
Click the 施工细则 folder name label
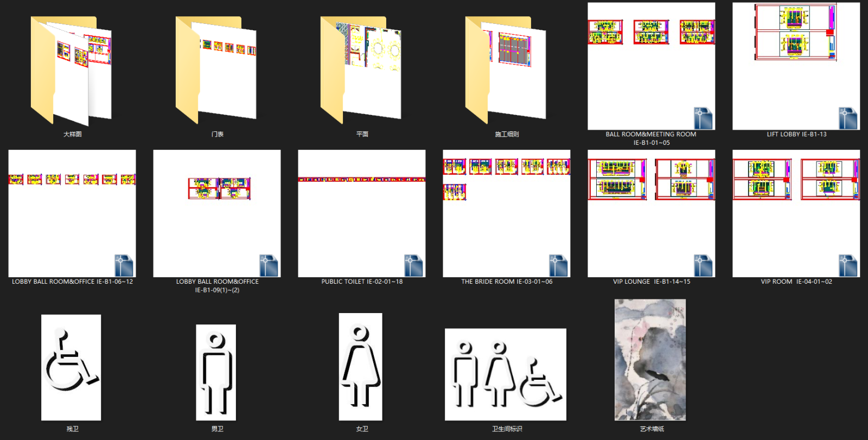pyautogui.click(x=507, y=134)
